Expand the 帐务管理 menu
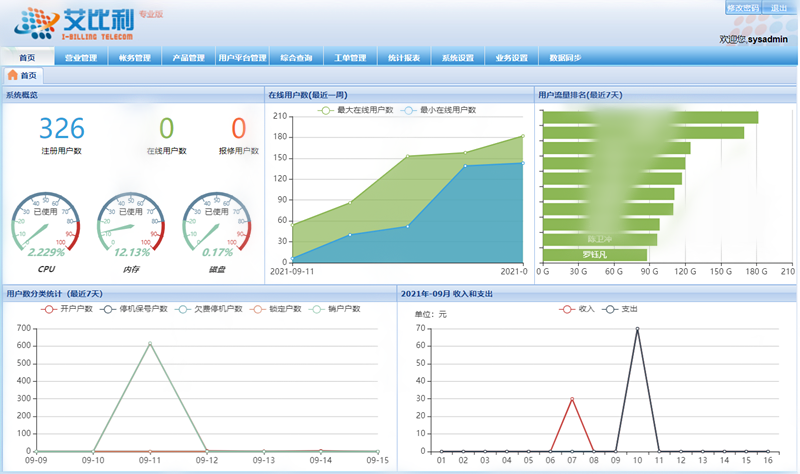The width and height of the screenshot is (800, 474). pyautogui.click(x=135, y=57)
